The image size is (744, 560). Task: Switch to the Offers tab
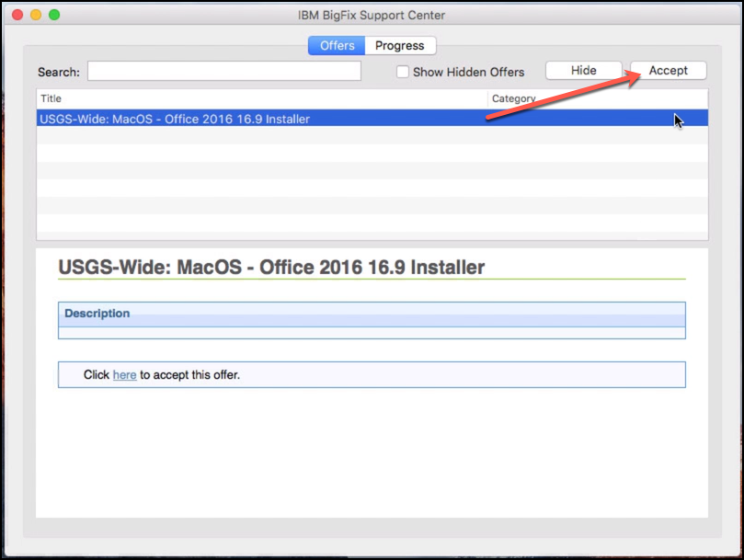[x=337, y=46]
